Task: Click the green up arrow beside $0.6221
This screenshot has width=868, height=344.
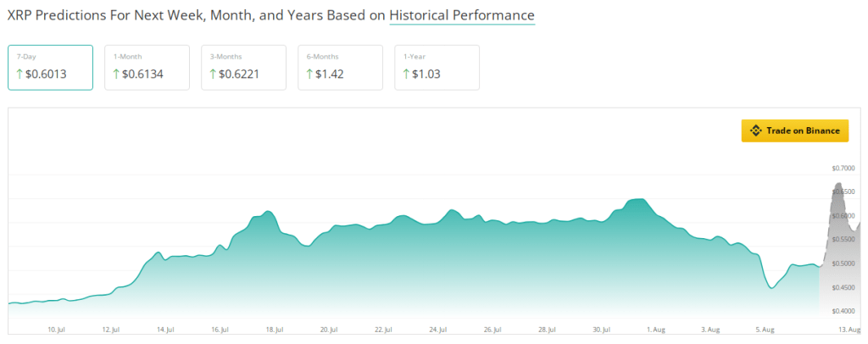Action: (x=214, y=75)
